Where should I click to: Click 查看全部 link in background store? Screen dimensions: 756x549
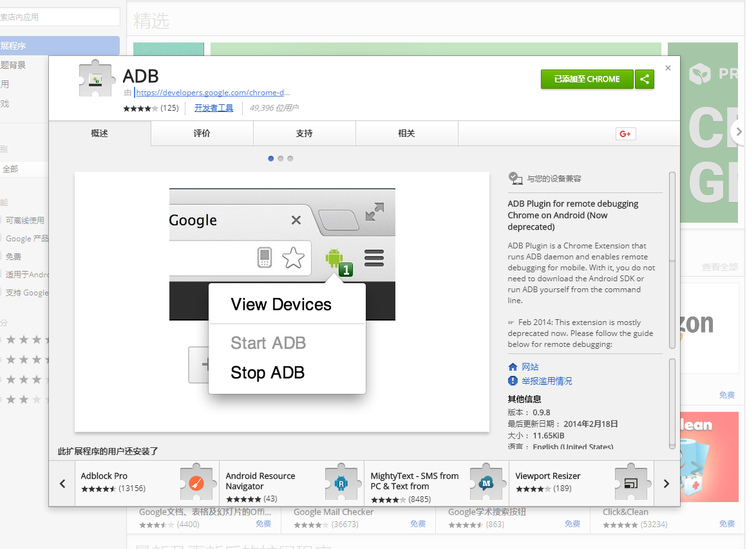(719, 266)
